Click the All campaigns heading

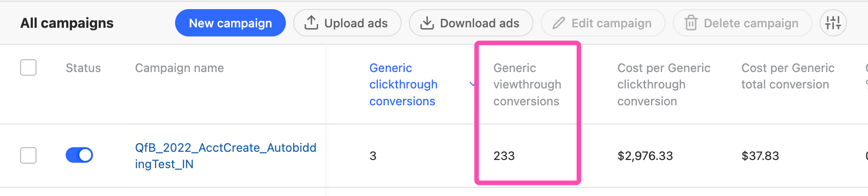point(67,23)
